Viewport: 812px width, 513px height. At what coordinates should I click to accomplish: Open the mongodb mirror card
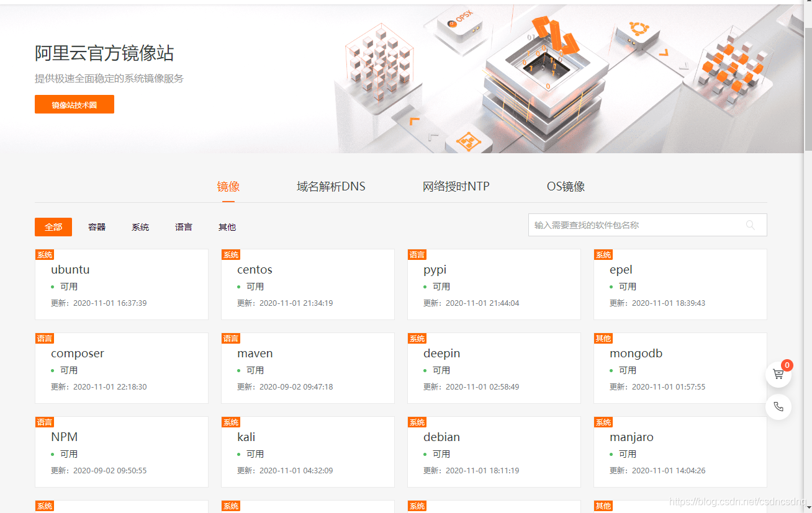(x=680, y=368)
